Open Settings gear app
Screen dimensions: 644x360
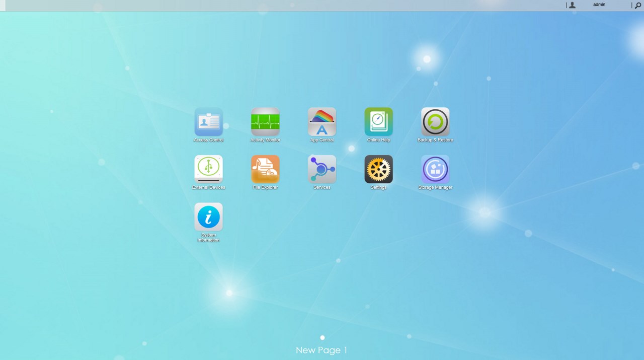pos(379,169)
